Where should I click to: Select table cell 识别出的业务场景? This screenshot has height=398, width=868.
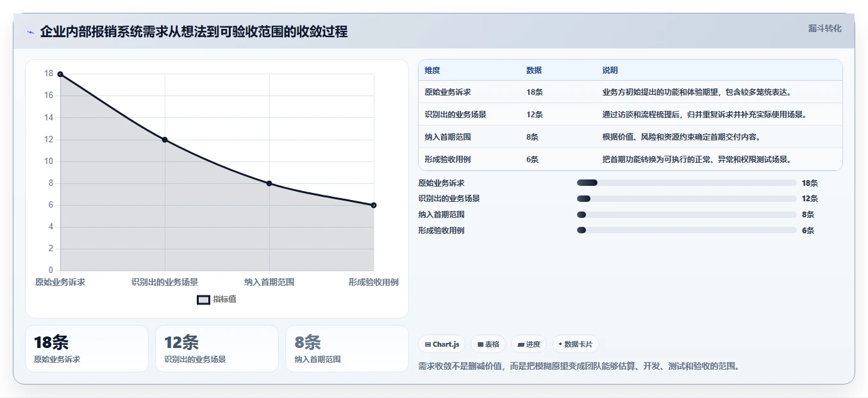pos(455,115)
